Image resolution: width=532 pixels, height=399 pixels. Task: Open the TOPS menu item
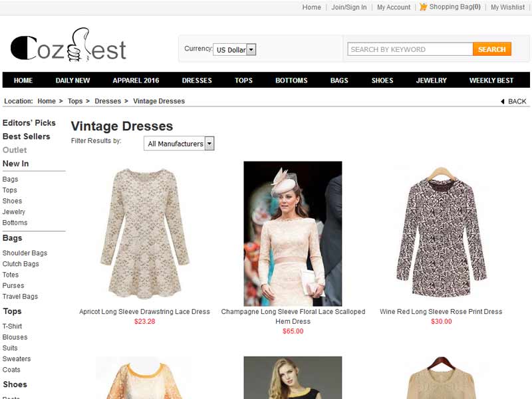pyautogui.click(x=243, y=80)
